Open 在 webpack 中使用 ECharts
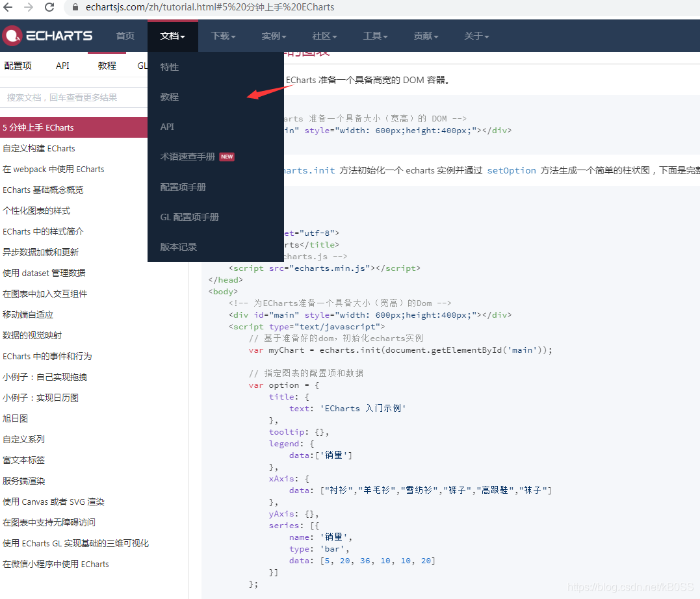700x599 pixels. pos(53,169)
